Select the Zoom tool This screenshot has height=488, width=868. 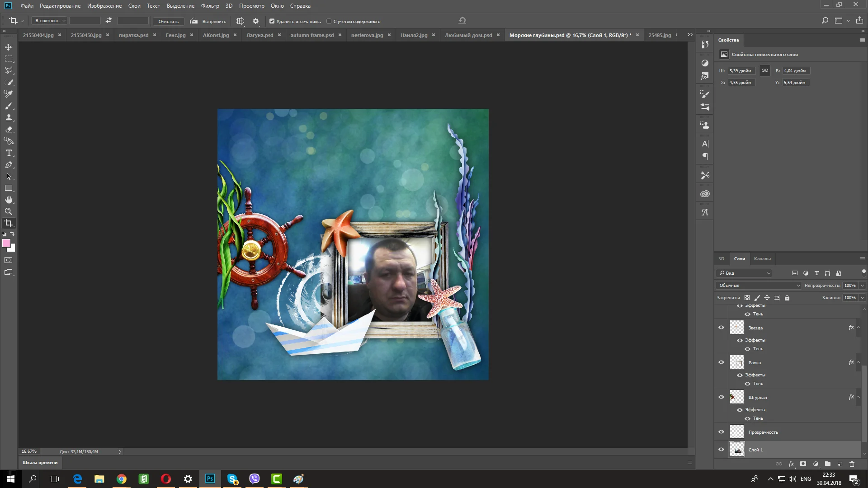click(x=9, y=211)
